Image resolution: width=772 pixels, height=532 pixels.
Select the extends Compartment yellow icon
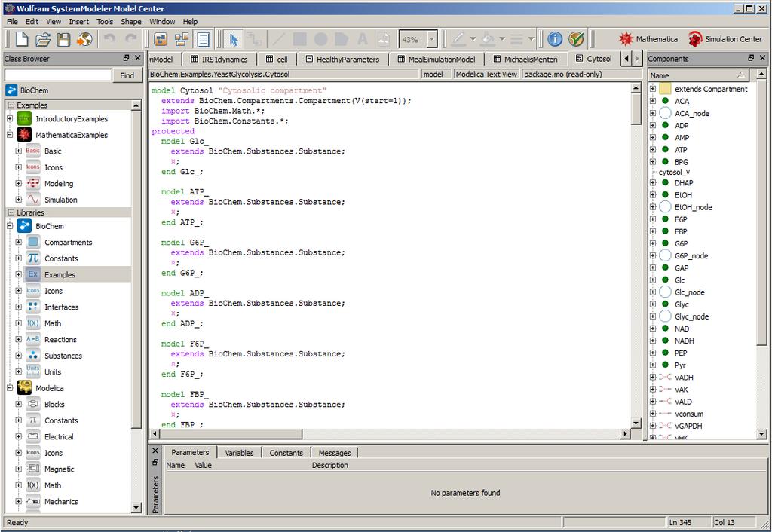point(665,89)
